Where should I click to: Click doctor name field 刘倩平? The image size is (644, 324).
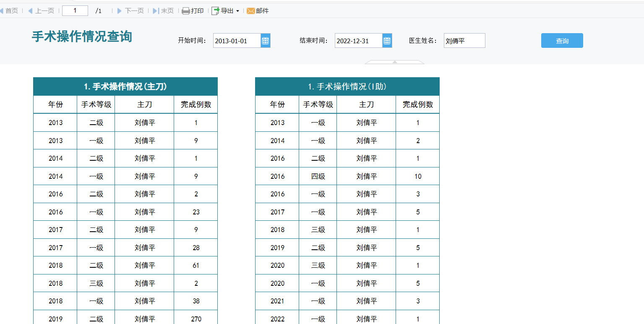[x=464, y=41]
